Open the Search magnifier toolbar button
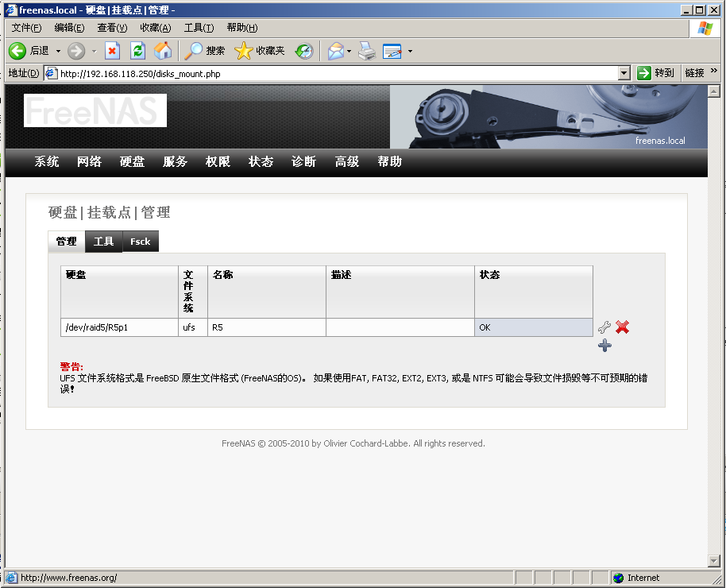 point(204,51)
